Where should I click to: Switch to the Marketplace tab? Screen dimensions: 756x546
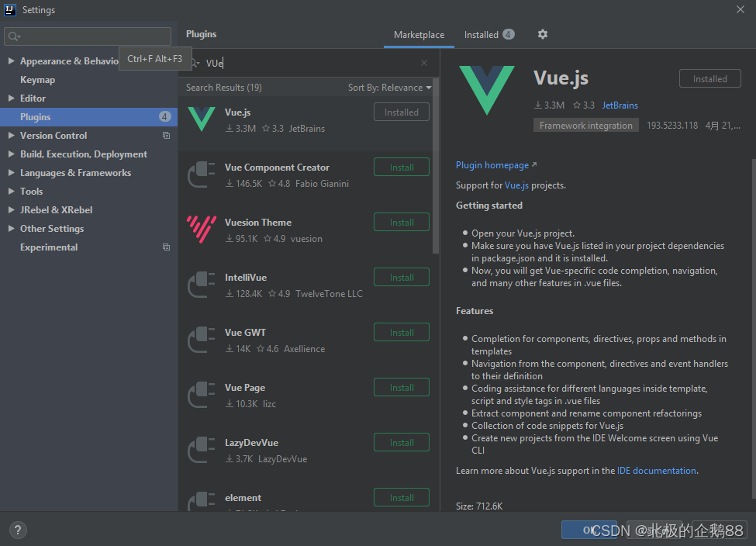tap(419, 35)
